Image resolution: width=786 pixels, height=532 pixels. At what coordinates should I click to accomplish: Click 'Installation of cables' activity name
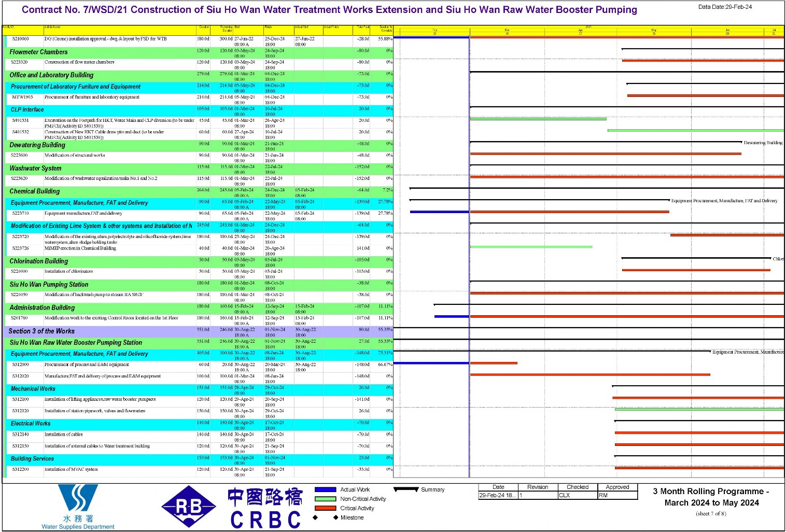(63, 435)
